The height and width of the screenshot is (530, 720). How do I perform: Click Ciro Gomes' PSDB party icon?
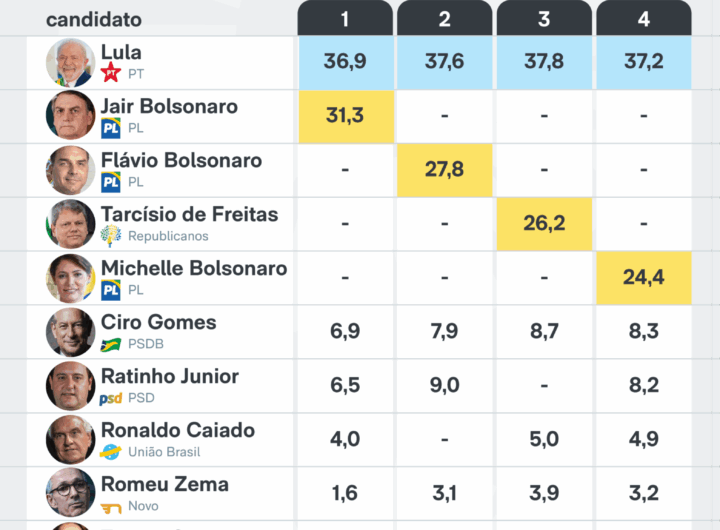click(111, 344)
